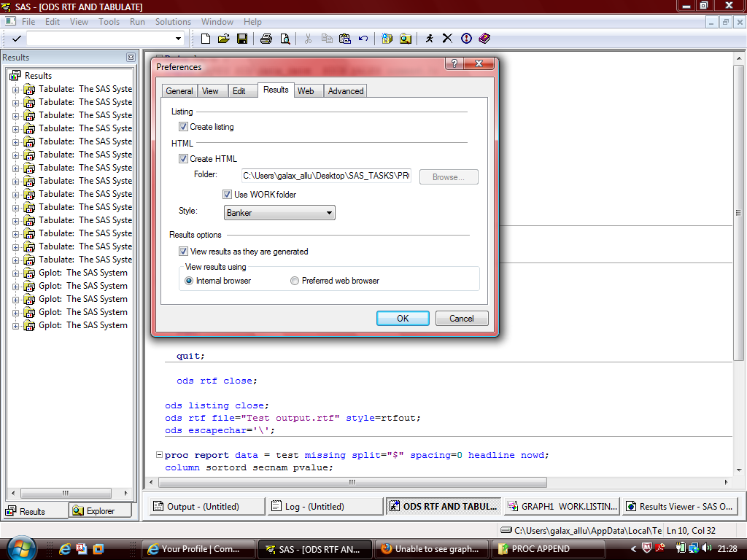The image size is (747, 560).
Task: Click the Save disk toolbar icon
Action: pyautogui.click(x=242, y=39)
